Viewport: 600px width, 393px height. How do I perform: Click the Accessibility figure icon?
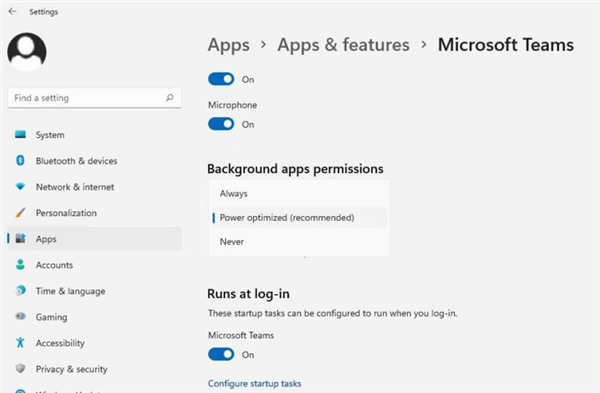[20, 342]
